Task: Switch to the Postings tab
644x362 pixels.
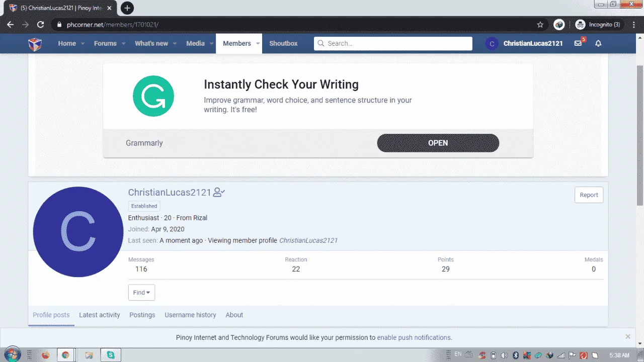Action: [142, 315]
